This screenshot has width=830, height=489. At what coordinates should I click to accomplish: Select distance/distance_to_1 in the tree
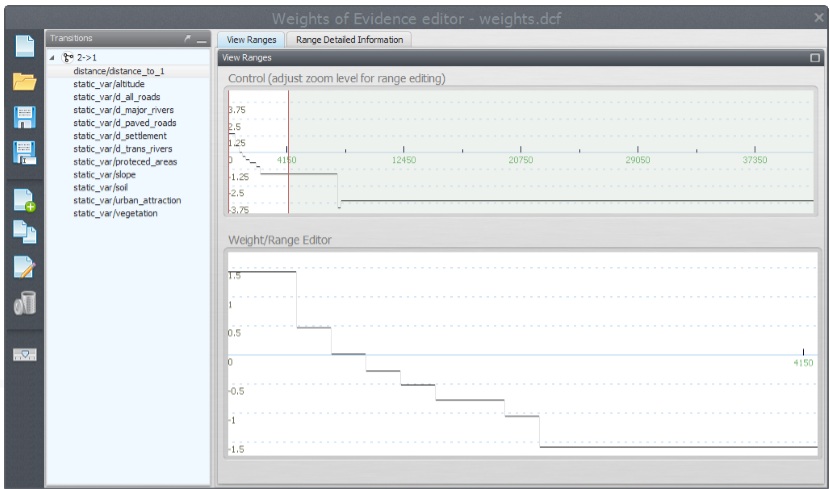click(x=118, y=71)
